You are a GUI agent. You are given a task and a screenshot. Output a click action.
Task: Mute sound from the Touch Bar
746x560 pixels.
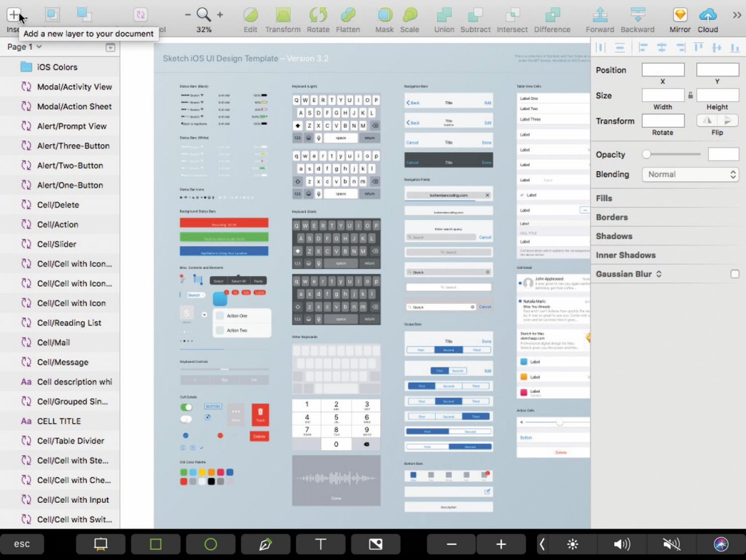click(x=671, y=544)
